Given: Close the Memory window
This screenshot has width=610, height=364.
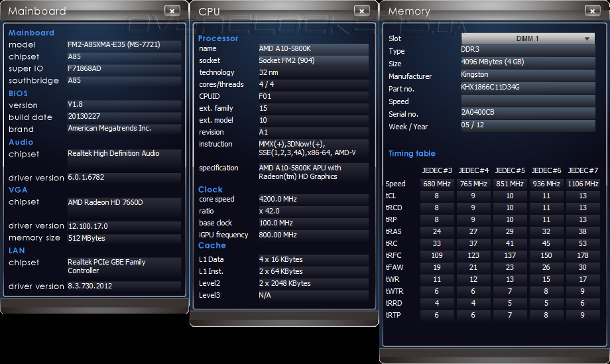Looking at the screenshot, I should (x=592, y=11).
